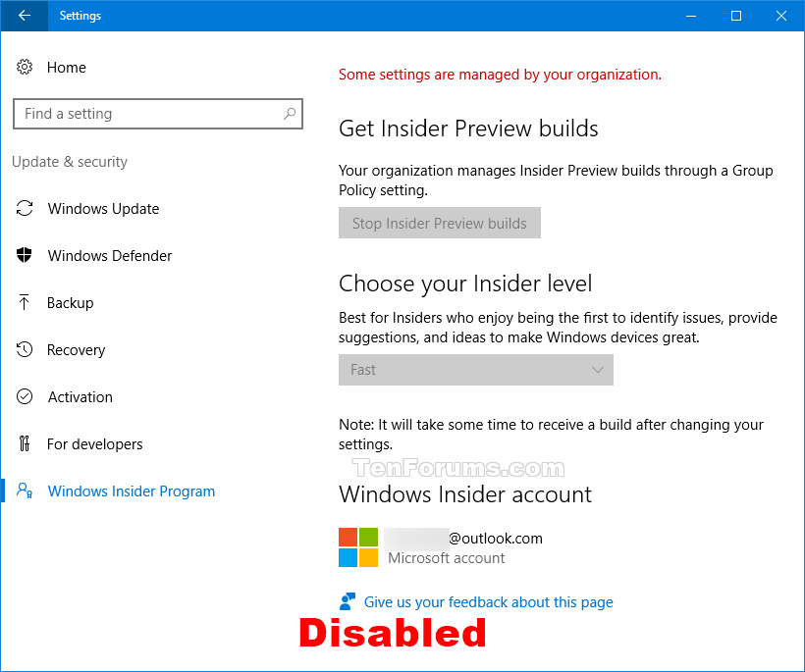Open the Windows Defender section
Image resolution: width=805 pixels, height=672 pixels.
[x=110, y=255]
